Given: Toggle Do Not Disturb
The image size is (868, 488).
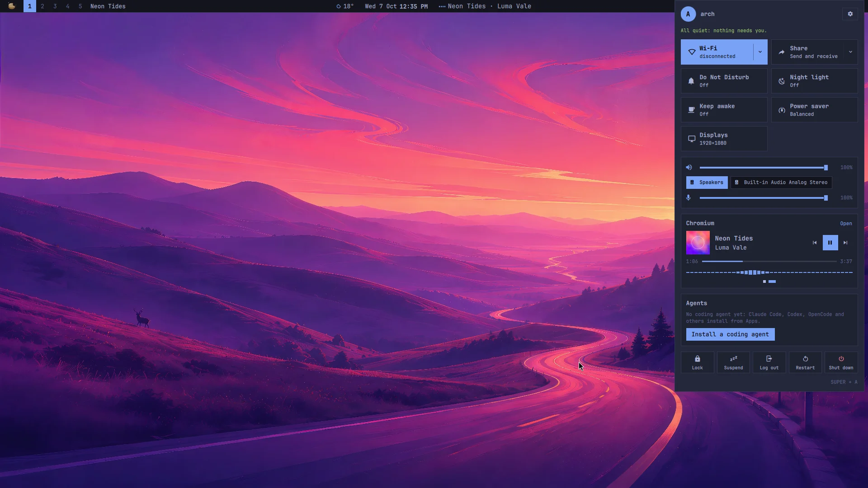Looking at the screenshot, I should 724,81.
